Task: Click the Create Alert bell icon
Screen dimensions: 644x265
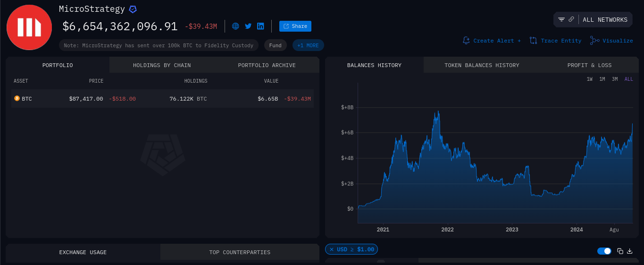Action: [467, 41]
